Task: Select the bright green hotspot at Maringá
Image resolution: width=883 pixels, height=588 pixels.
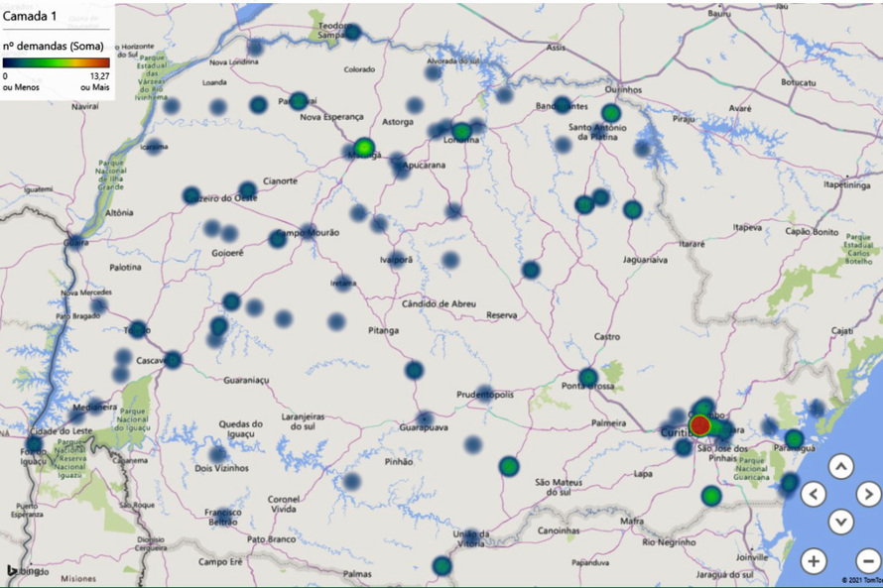Action: coord(364,148)
